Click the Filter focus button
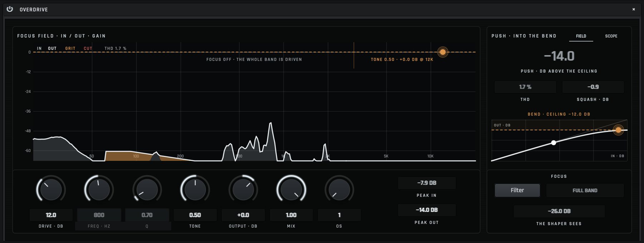644x243 pixels. point(517,190)
